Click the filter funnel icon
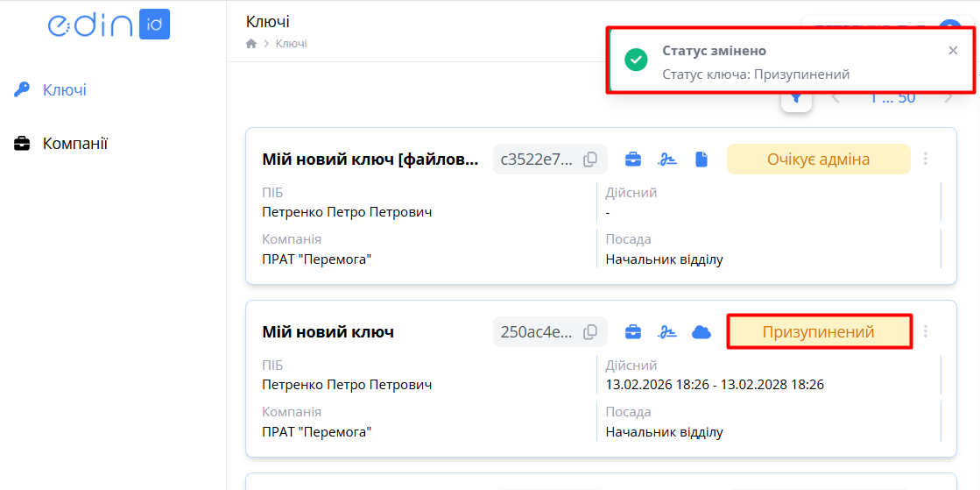Screen dimensions: 980x490 pyautogui.click(x=796, y=98)
